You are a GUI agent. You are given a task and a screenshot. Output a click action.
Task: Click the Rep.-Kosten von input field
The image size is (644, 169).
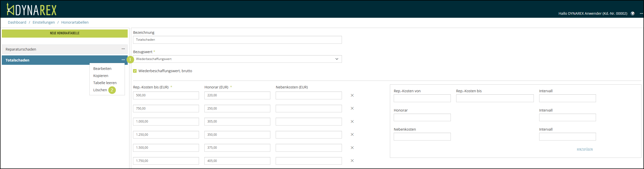(422, 98)
